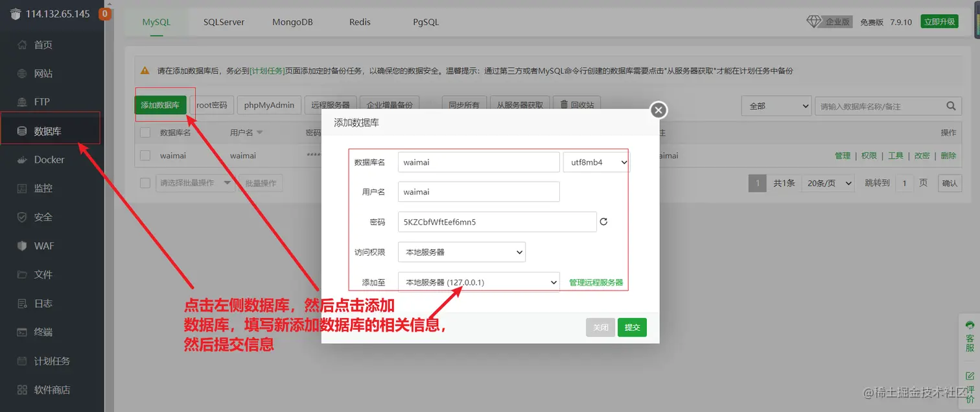Image resolution: width=980 pixels, height=412 pixels.
Task: Close the 添加数据库 dialog with the X icon
Action: [x=659, y=110]
